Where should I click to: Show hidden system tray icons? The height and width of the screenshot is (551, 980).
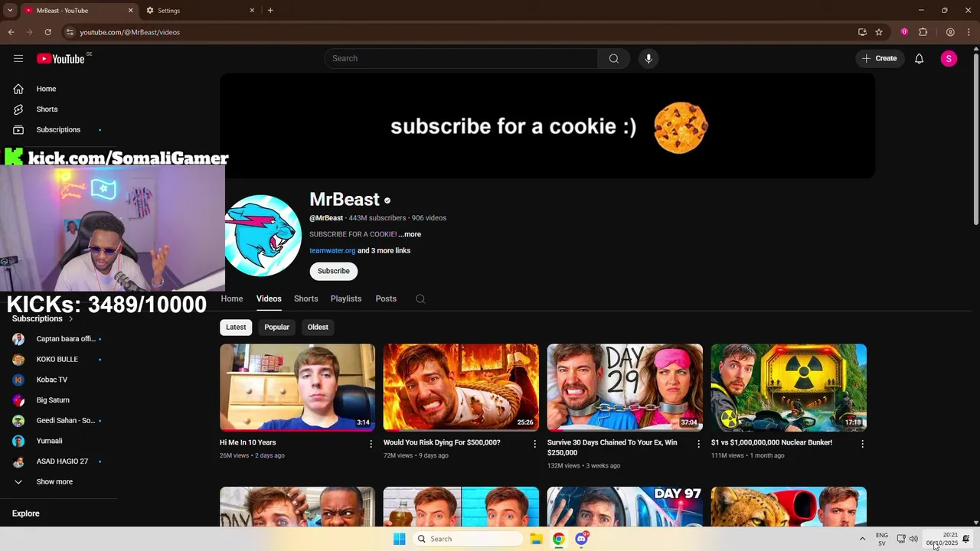pyautogui.click(x=862, y=539)
